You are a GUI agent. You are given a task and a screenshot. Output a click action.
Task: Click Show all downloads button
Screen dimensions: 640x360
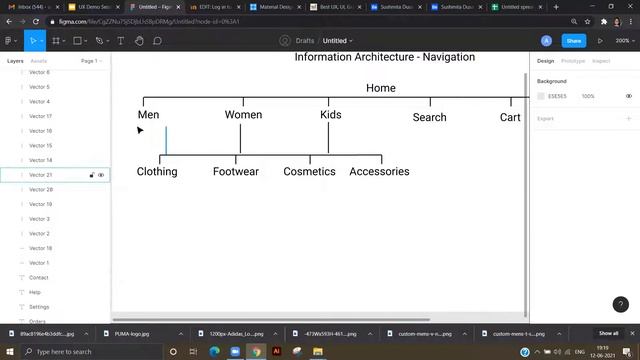(608, 333)
